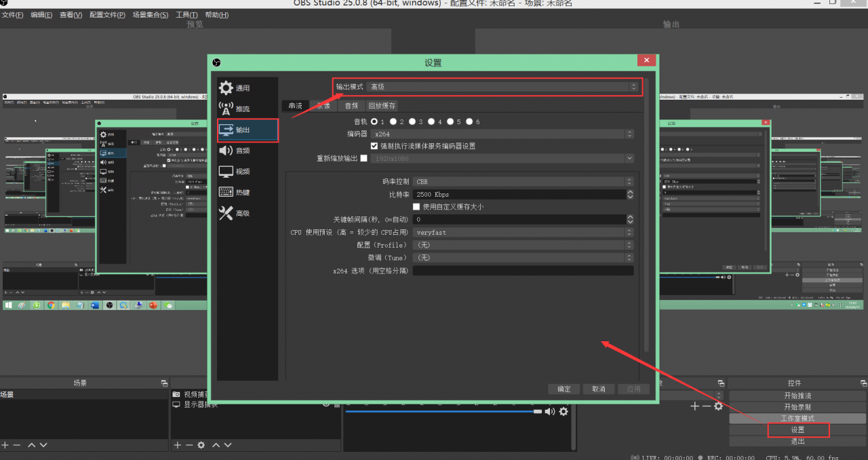This screenshot has width=868, height=460.
Task: Click the 确定 button in settings dialog
Action: [564, 389]
